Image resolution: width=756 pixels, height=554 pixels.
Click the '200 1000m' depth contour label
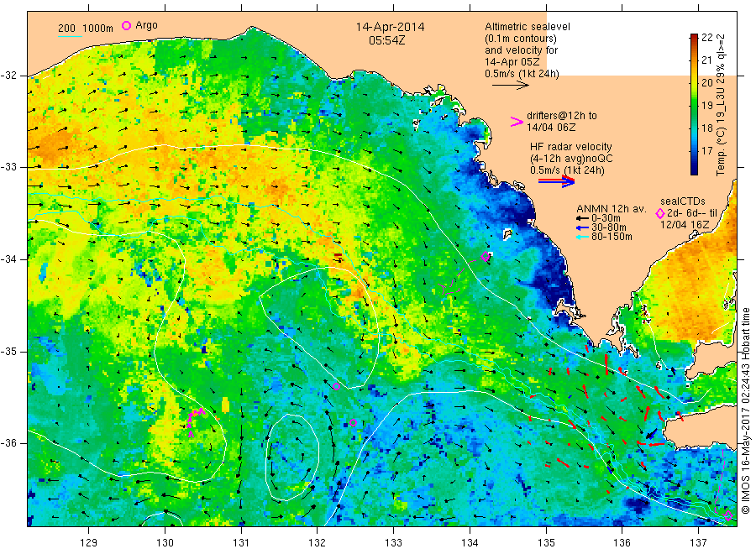[x=86, y=29]
